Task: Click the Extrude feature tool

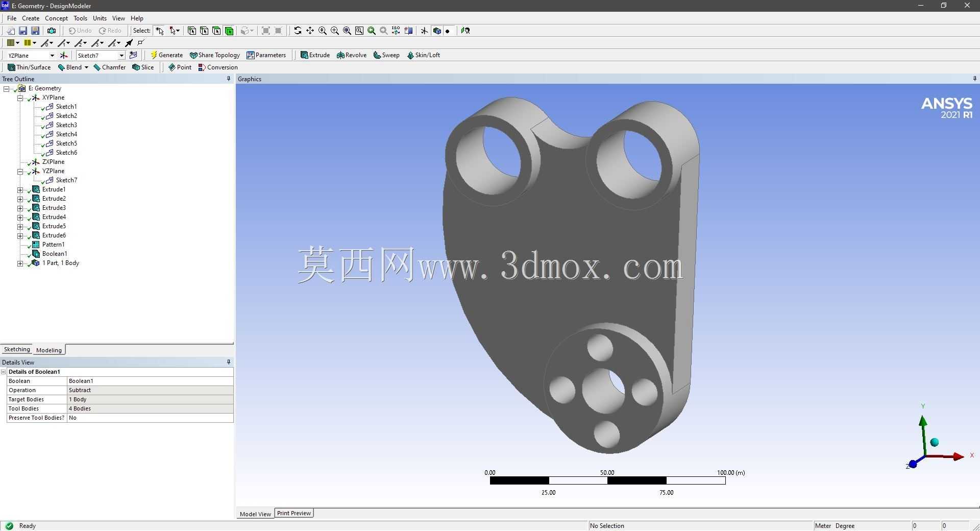Action: tap(315, 55)
